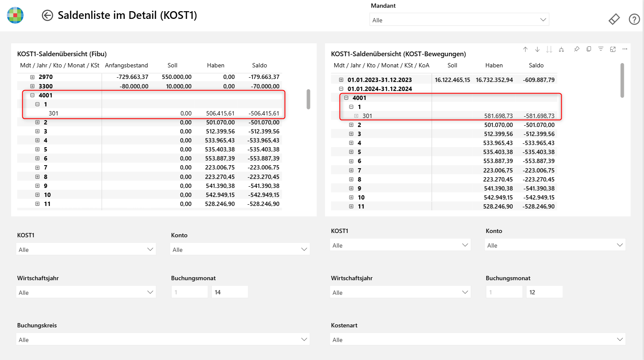The image size is (644, 360).
Task: Click the help question mark icon
Action: 634,19
